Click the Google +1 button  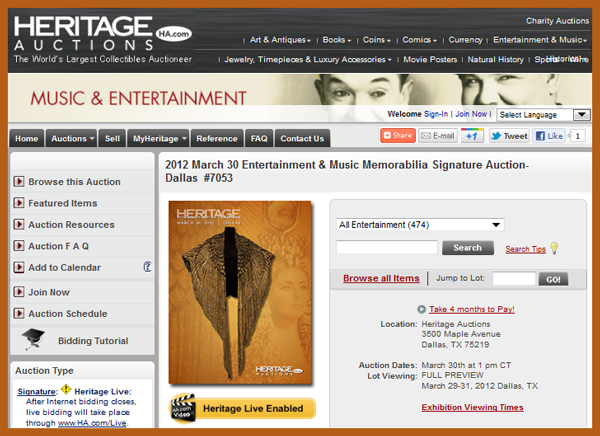click(x=472, y=136)
